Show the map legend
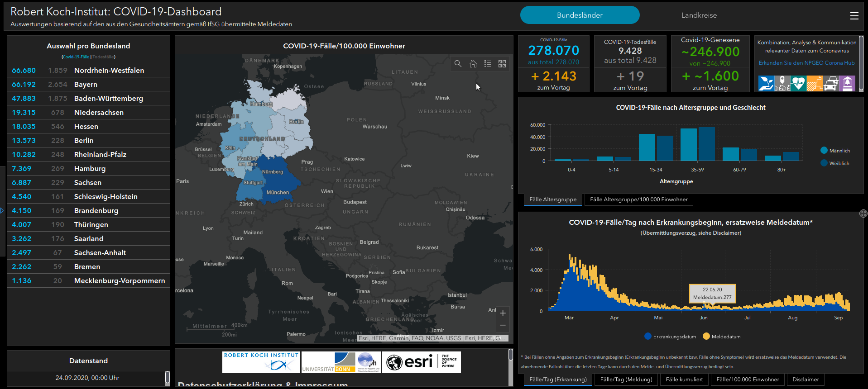Viewport: 868px width, 389px height. 488,64
